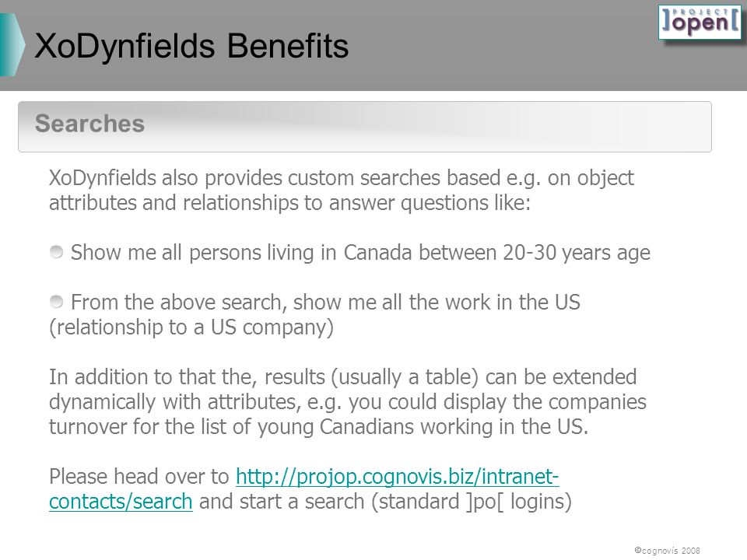Select the 'Searches' section header

point(365,127)
